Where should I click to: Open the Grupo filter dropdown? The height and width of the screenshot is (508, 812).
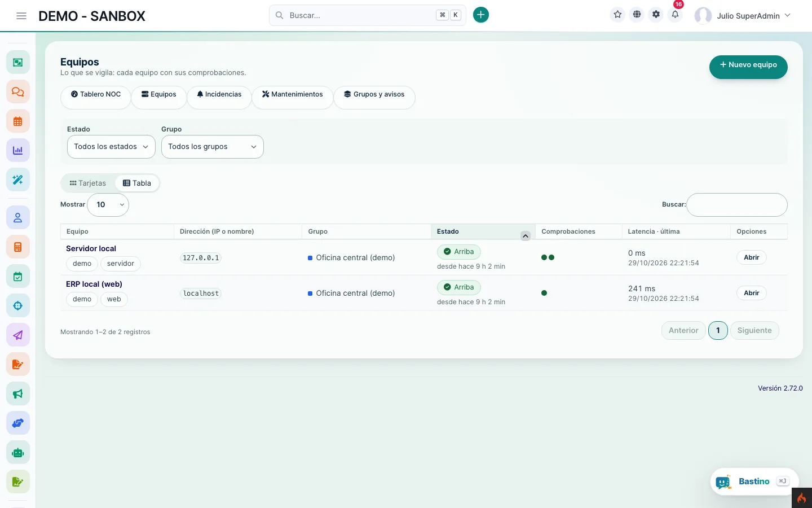[x=213, y=147]
